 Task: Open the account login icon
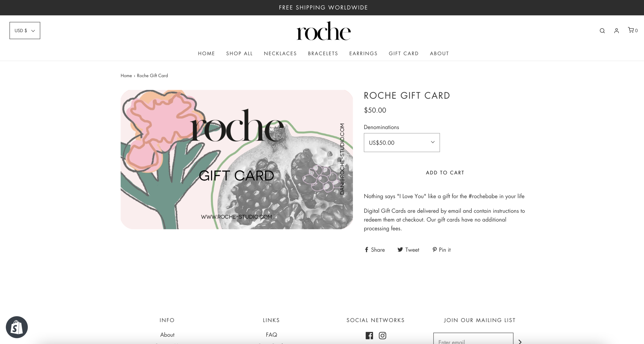click(x=616, y=31)
